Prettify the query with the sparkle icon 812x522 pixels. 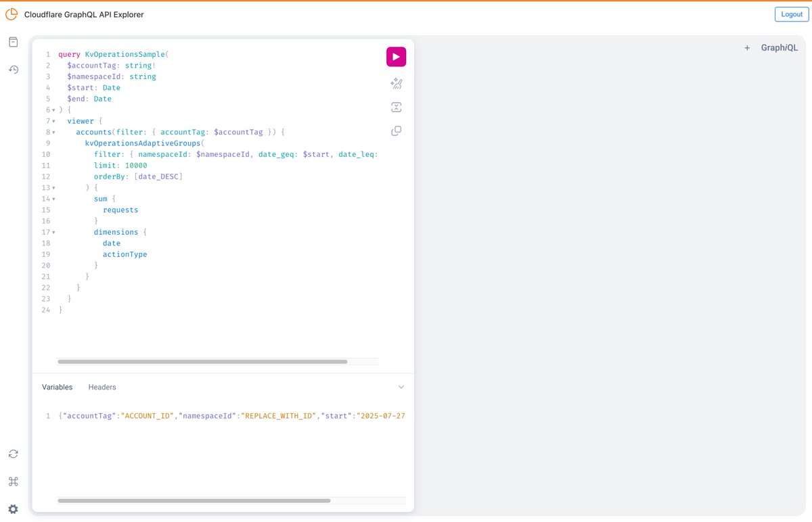pos(397,84)
